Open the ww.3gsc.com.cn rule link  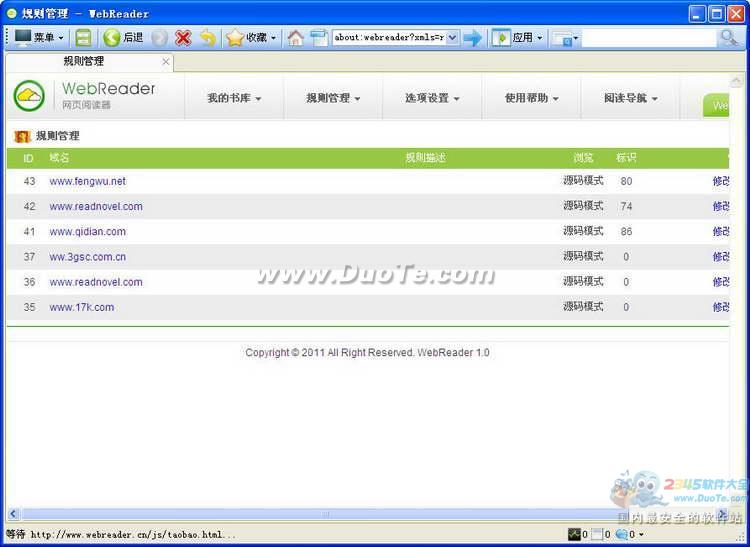pyautogui.click(x=88, y=257)
